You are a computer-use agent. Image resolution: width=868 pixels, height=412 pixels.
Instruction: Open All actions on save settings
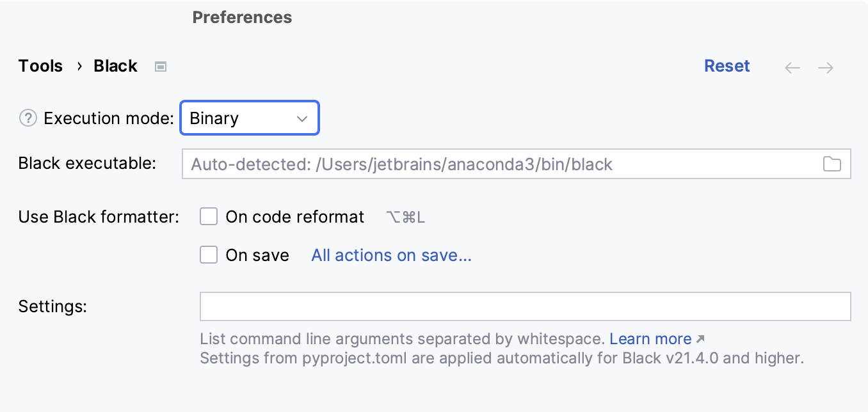point(390,255)
